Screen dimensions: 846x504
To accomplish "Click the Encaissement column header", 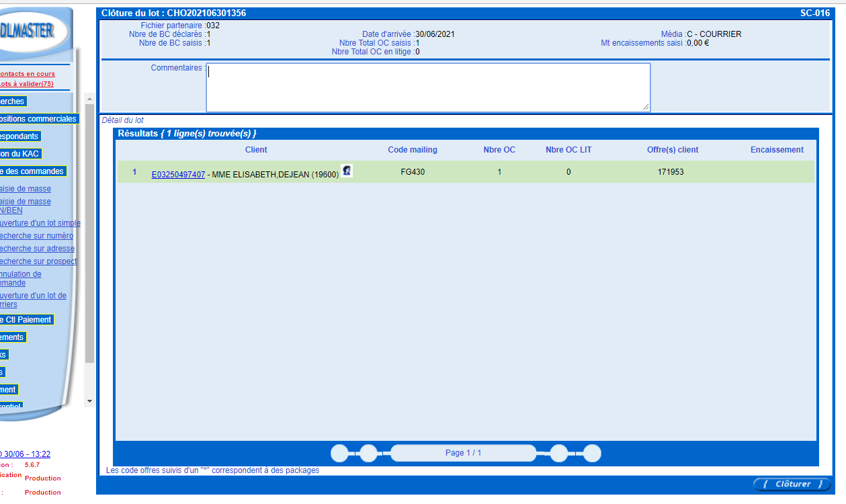I will pyautogui.click(x=777, y=150).
